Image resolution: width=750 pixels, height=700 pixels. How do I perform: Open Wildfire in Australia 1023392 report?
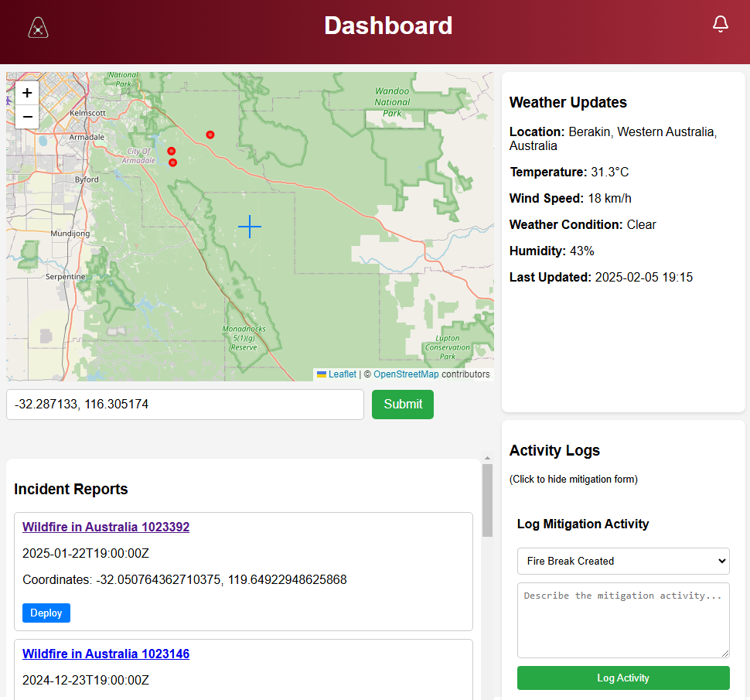click(x=106, y=527)
